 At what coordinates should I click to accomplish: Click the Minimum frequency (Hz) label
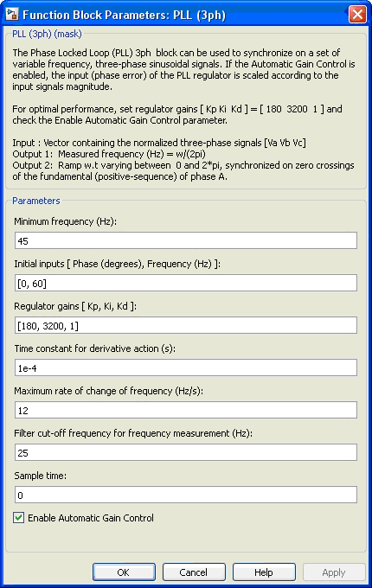pyautogui.click(x=65, y=221)
